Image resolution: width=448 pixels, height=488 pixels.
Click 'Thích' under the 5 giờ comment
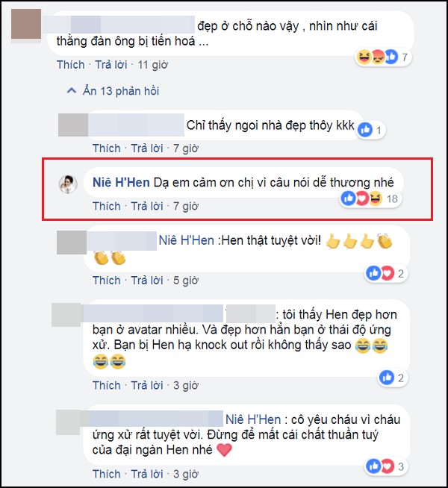point(107,281)
